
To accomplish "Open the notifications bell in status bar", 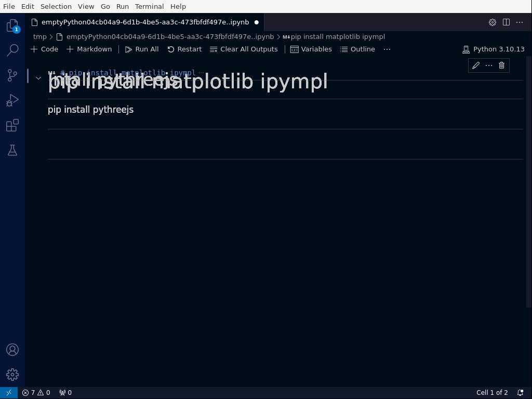I will [520, 392].
